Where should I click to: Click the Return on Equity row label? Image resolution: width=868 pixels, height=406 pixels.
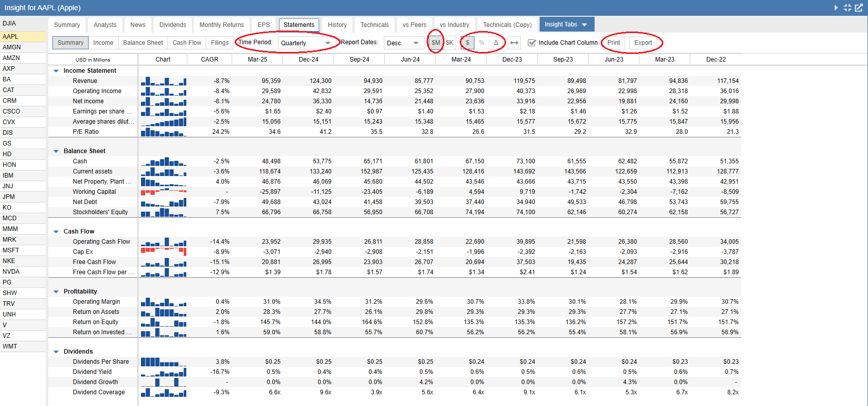coord(95,322)
